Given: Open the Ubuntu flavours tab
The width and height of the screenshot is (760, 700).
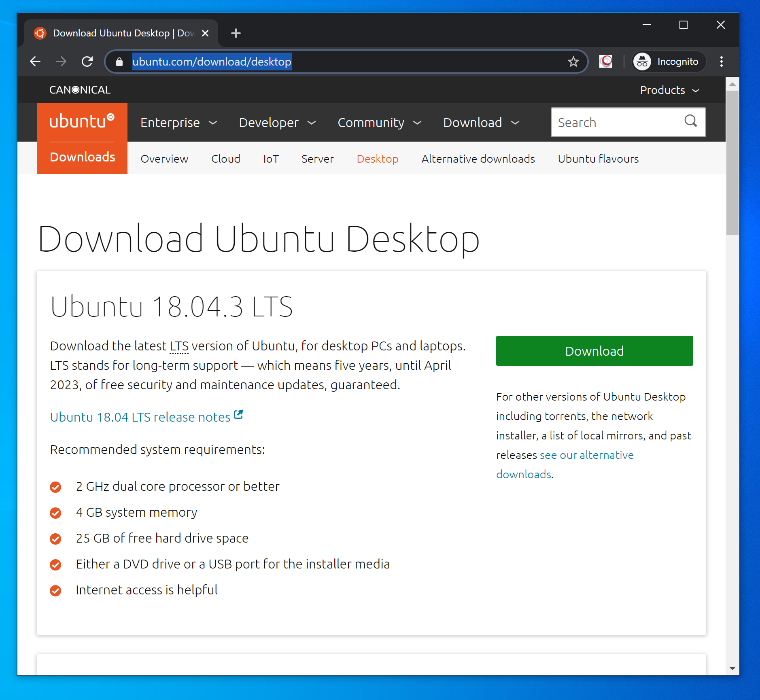Looking at the screenshot, I should click(598, 159).
